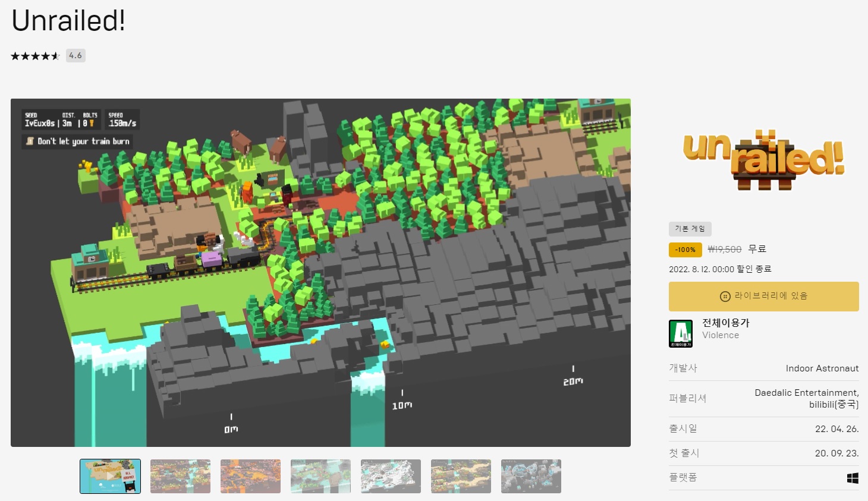This screenshot has width=868, height=501.
Task: Click the Unrailed! logo image
Action: coord(764,160)
